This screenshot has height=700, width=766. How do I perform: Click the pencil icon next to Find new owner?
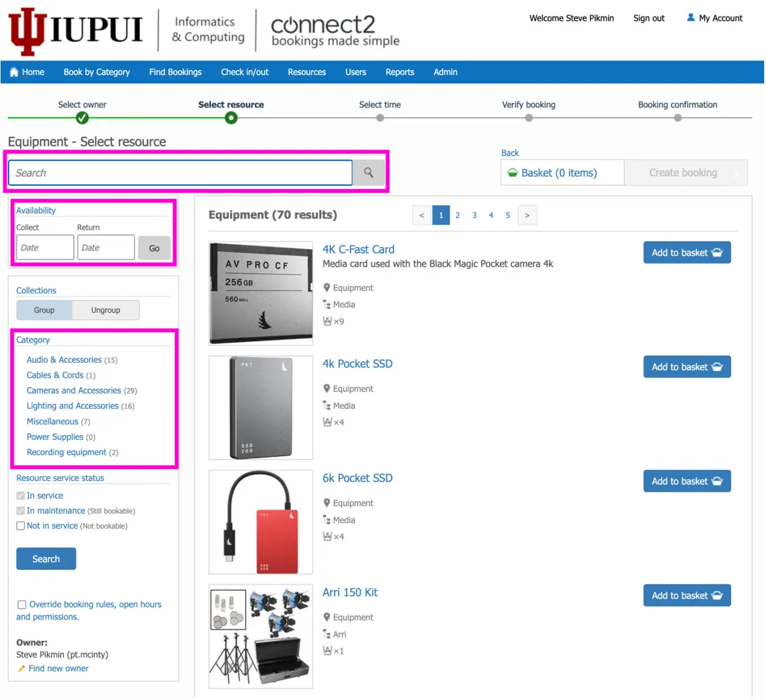[21, 669]
